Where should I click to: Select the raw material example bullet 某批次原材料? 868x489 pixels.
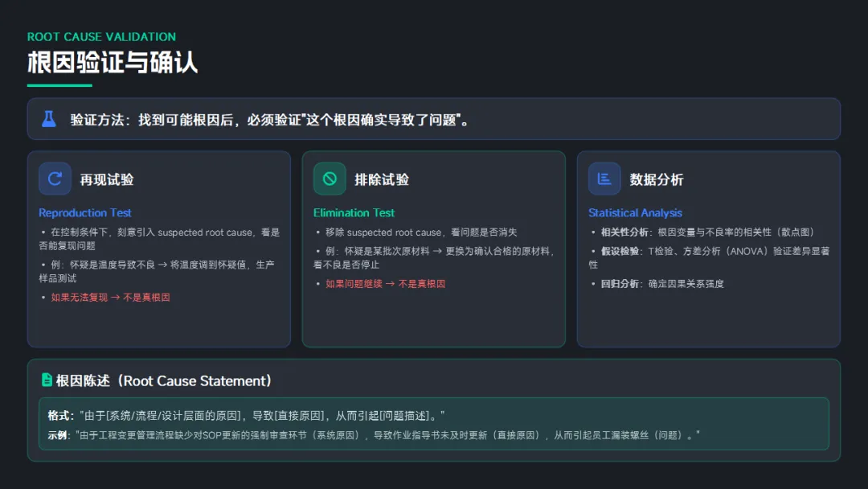click(435, 257)
